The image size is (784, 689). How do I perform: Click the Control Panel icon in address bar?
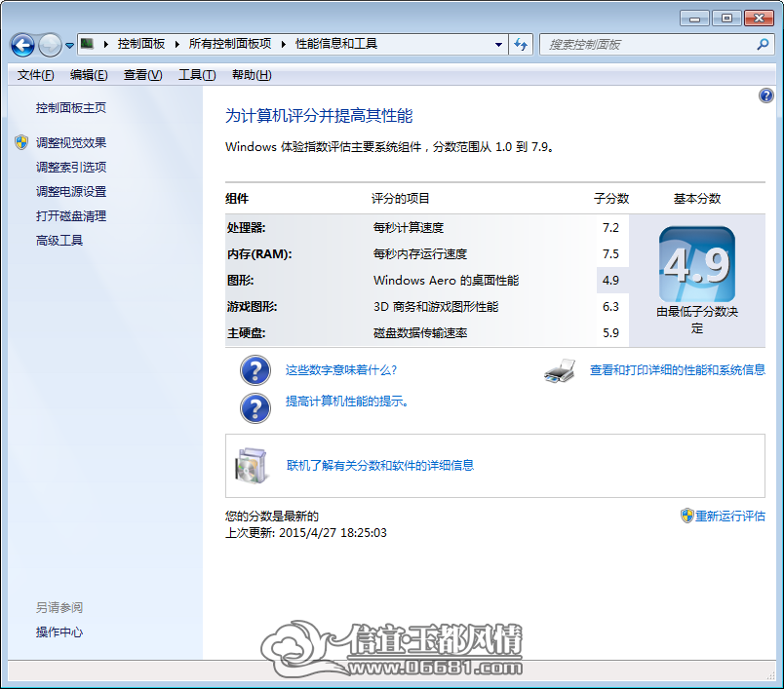click(87, 44)
